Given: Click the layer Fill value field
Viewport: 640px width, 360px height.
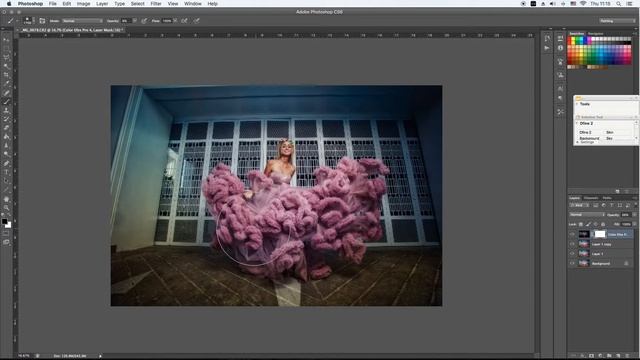Looking at the screenshot, I should tap(626, 224).
